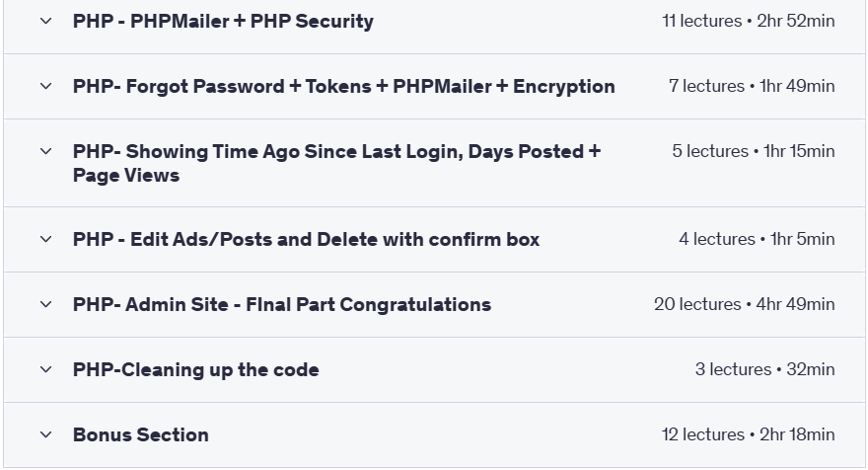Viewport: 868px width, 470px height.
Task: Open PHP- Admin Site - Final Part title
Action: pyautogui.click(x=282, y=304)
